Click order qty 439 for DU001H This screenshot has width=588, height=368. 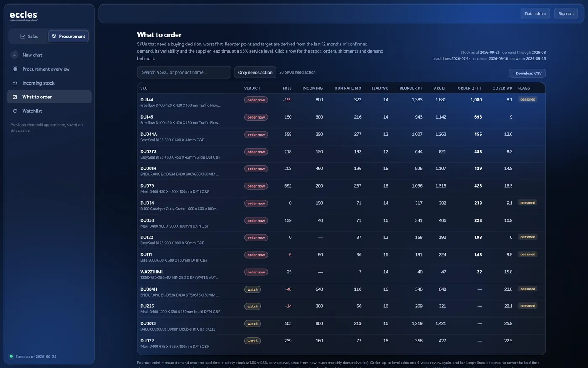pyautogui.click(x=478, y=169)
